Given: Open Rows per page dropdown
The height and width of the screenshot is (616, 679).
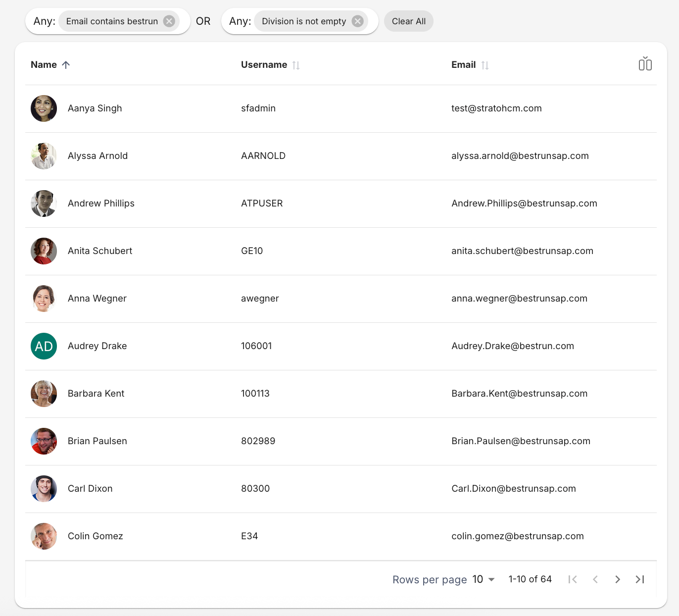Looking at the screenshot, I should pyautogui.click(x=484, y=579).
